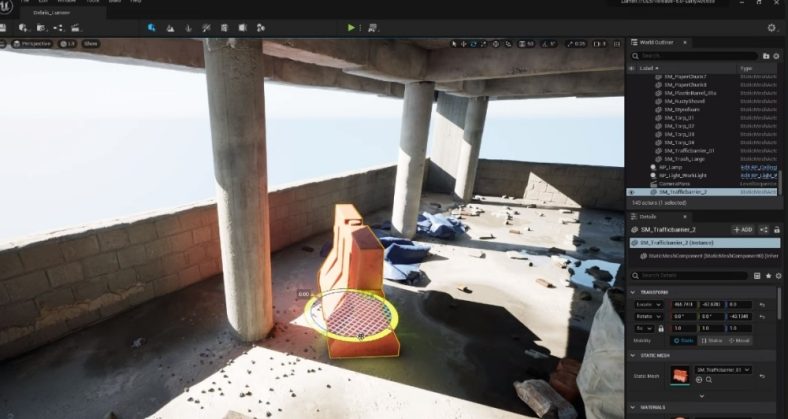Image resolution: width=788 pixels, height=419 pixels.
Task: Sort outliner by Type column header
Action: (x=746, y=68)
